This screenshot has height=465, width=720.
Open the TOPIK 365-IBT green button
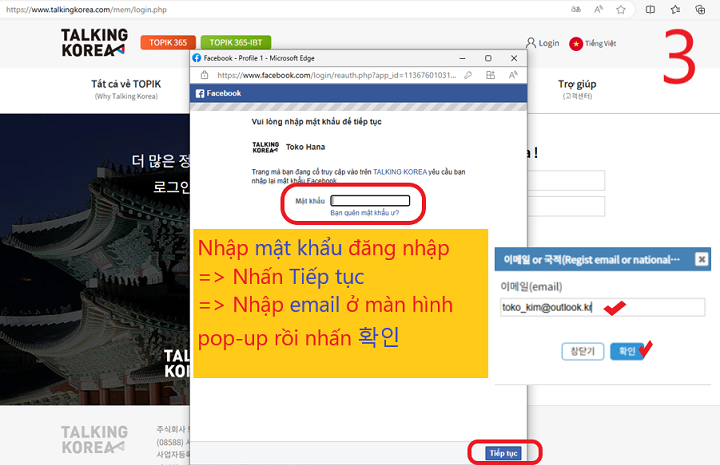(x=236, y=43)
